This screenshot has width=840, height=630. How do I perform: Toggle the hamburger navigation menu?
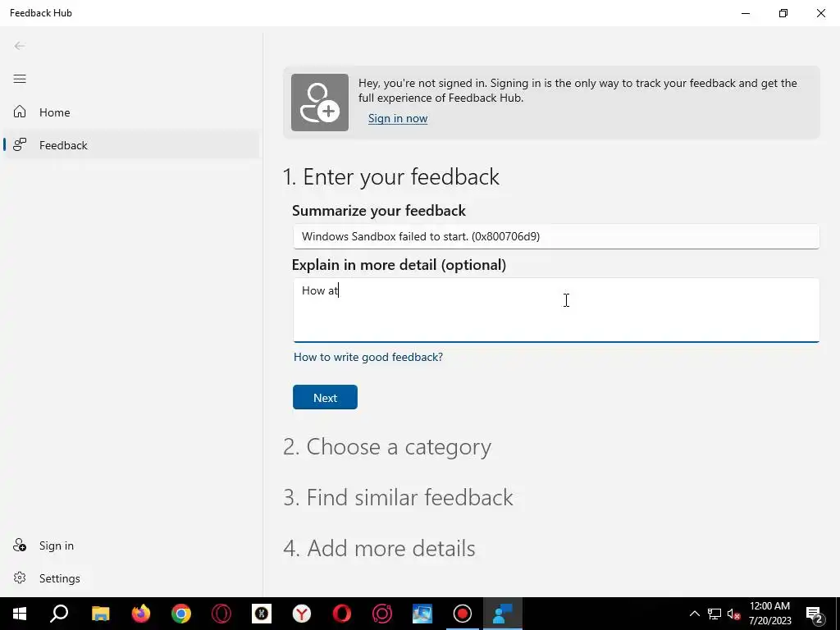[x=20, y=79]
